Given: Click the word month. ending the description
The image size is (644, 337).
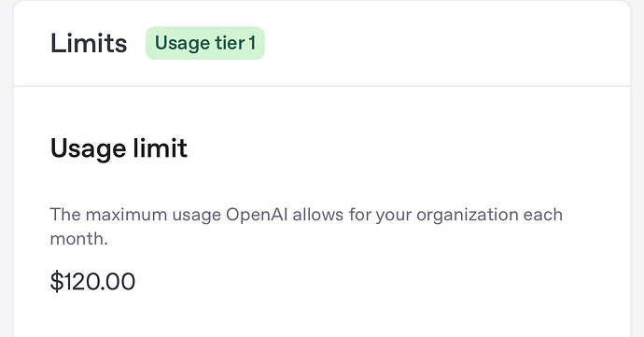Looking at the screenshot, I should pyautogui.click(x=78, y=239).
